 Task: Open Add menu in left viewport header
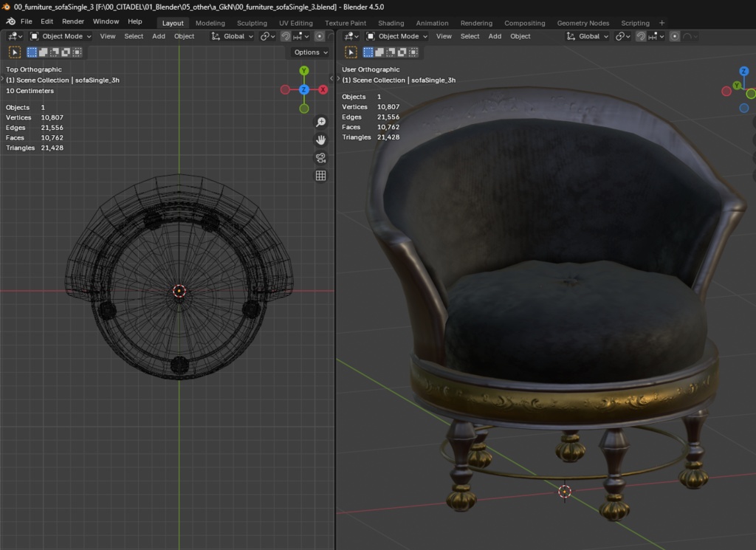click(x=159, y=36)
